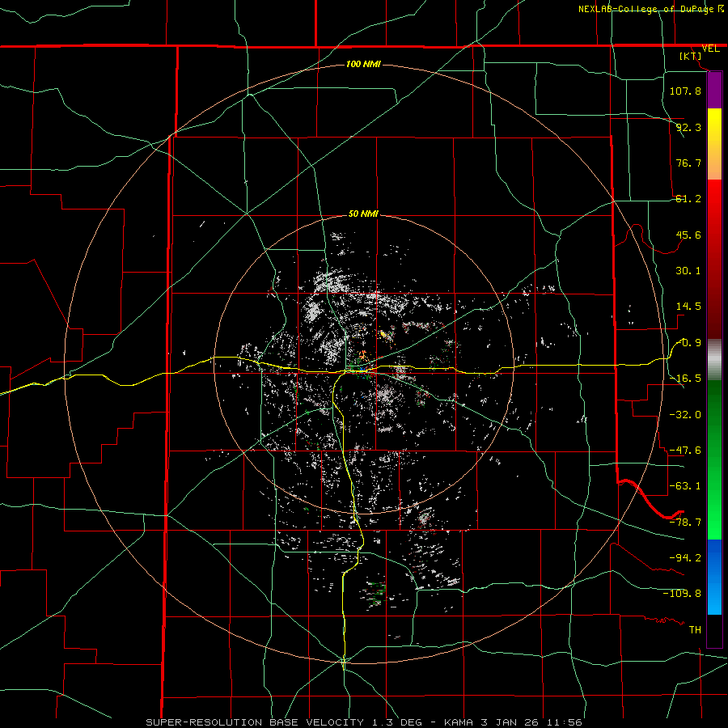
Task: Click the "KAMA" radar site identifier
Action: pyautogui.click(x=459, y=722)
